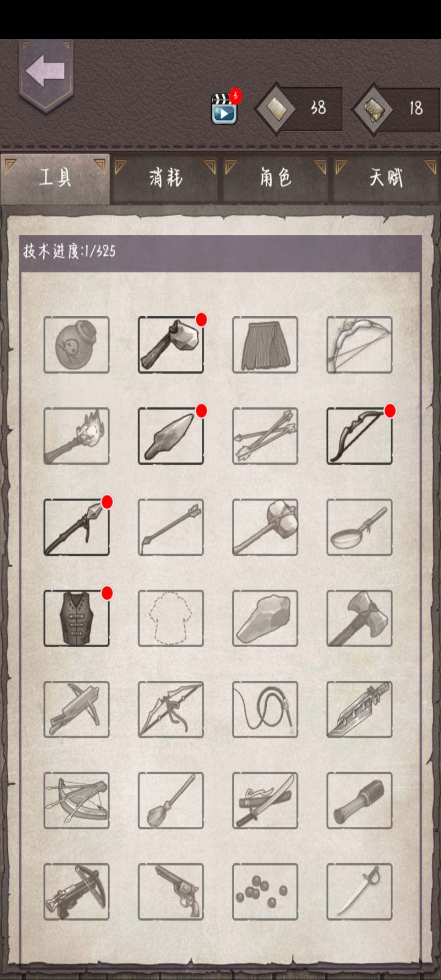This screenshot has width=441, height=980.
Task: Select the frying pan item
Action: click(x=360, y=527)
